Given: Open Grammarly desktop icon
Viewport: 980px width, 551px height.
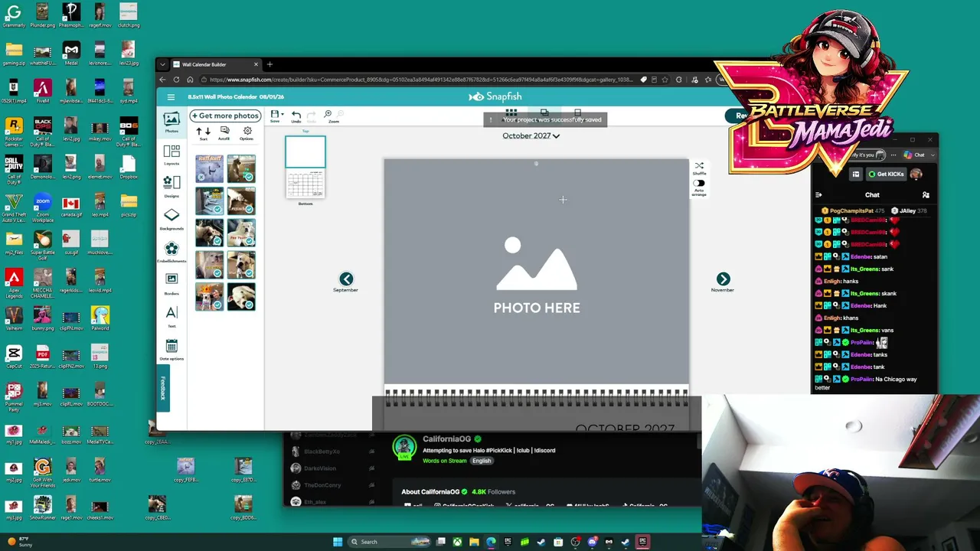Looking at the screenshot, I should [x=14, y=15].
